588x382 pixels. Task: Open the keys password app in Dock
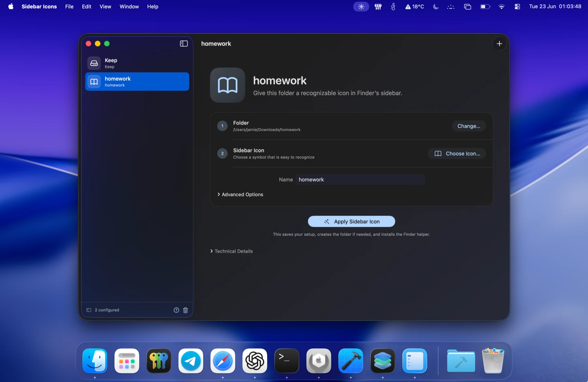(159, 361)
